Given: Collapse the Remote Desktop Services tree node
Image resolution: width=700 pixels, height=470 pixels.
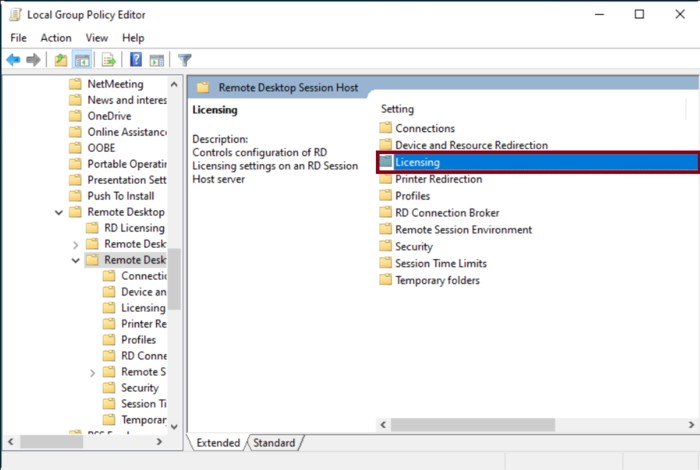Looking at the screenshot, I should click(x=59, y=212).
